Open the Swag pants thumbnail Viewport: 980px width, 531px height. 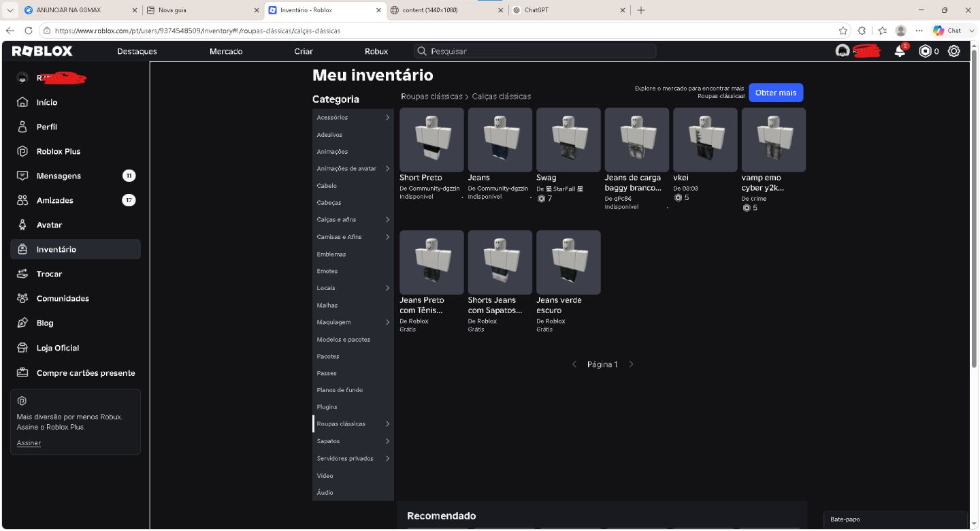[x=568, y=140]
